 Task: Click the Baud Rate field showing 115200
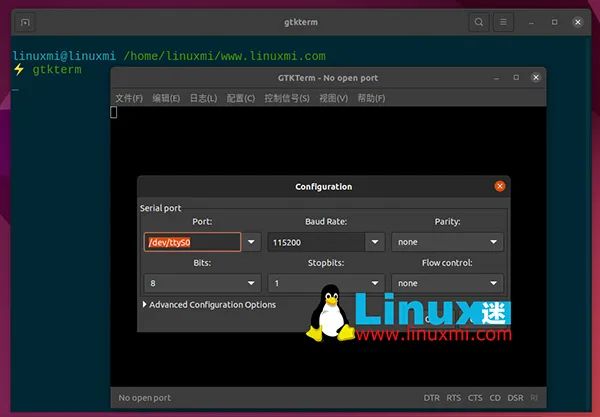316,242
